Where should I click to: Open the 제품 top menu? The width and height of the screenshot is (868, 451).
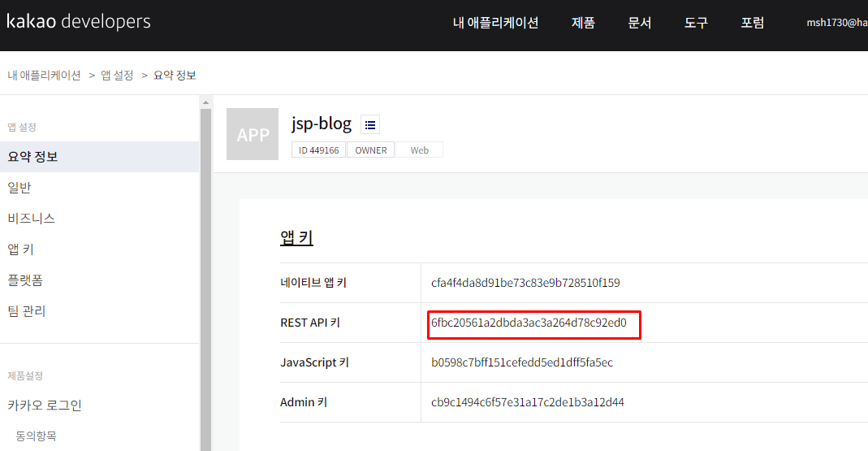tap(583, 23)
